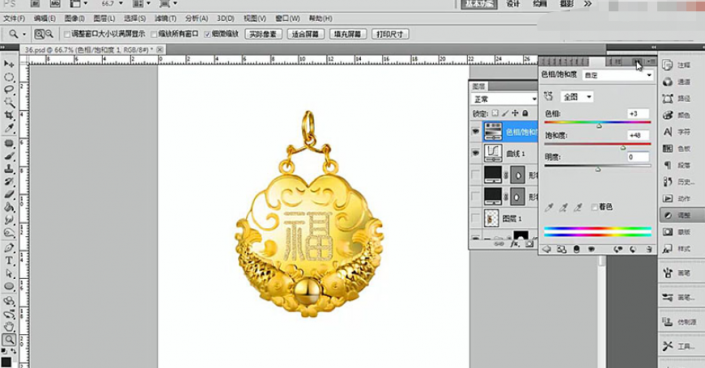Open the 历史 history panel
The image size is (705, 368).
(x=678, y=182)
